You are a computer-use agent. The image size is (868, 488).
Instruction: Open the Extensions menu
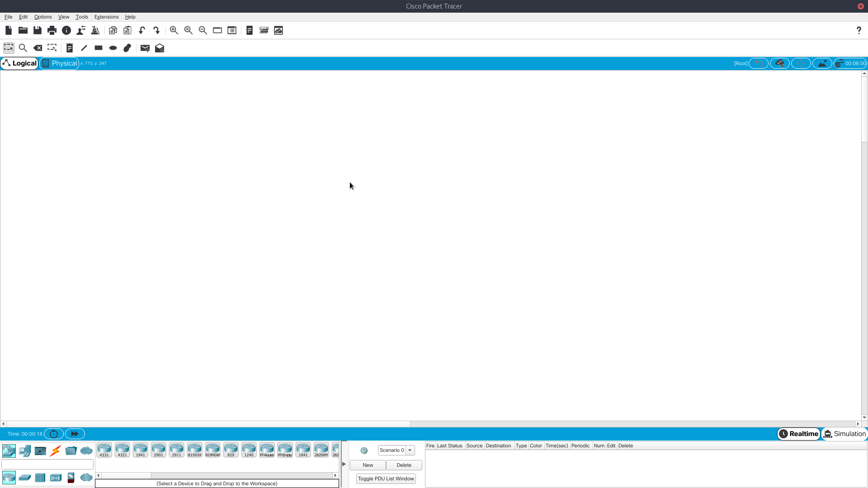107,17
